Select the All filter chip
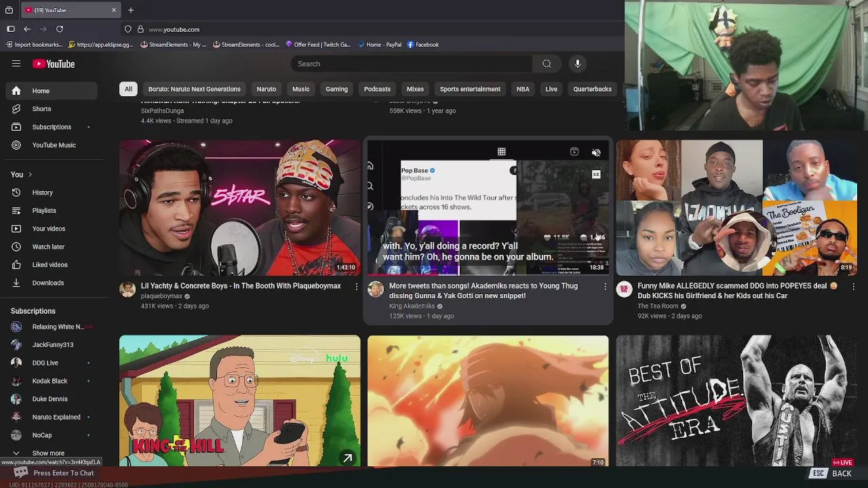 click(x=128, y=89)
